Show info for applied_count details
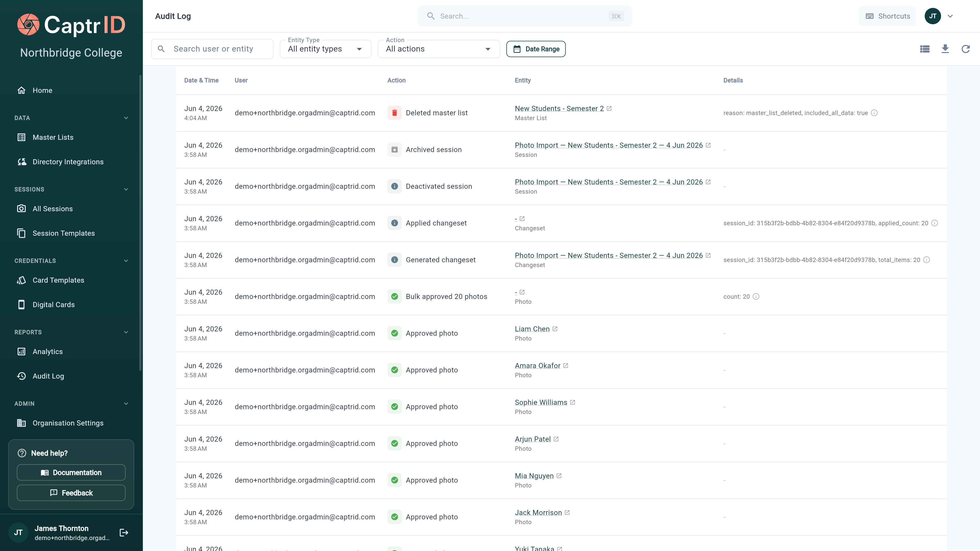 934,223
